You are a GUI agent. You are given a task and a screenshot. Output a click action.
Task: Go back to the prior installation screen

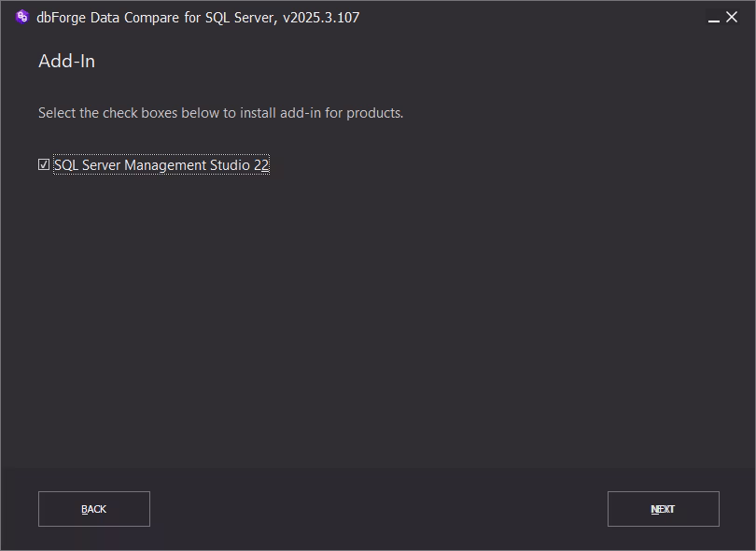click(93, 509)
